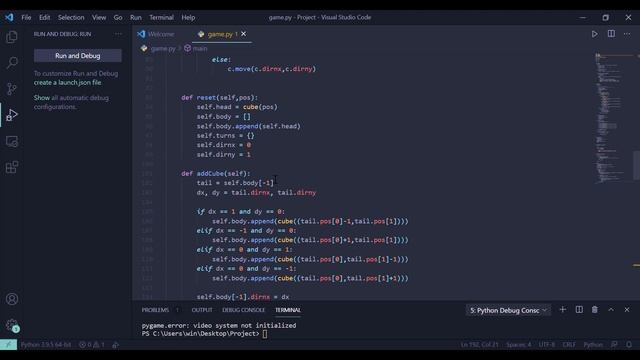Open the Accounts menu icon
Viewport: 640px width, 360px height.
click(x=12, y=299)
